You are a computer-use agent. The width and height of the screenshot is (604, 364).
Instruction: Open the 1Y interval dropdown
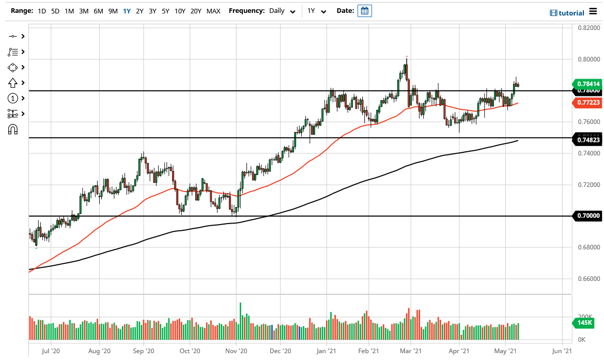[317, 10]
